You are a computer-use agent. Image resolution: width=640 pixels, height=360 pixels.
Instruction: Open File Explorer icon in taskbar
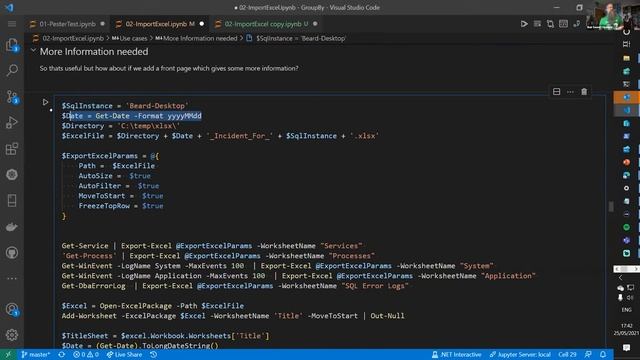(627, 58)
